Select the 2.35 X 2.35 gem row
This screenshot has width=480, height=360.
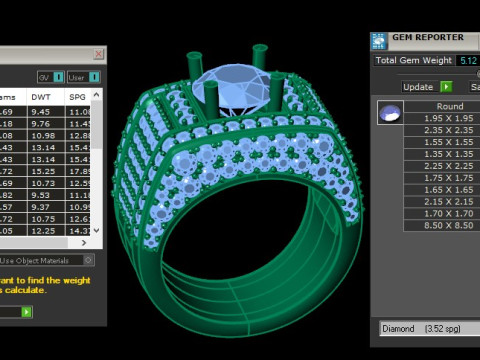(x=448, y=130)
